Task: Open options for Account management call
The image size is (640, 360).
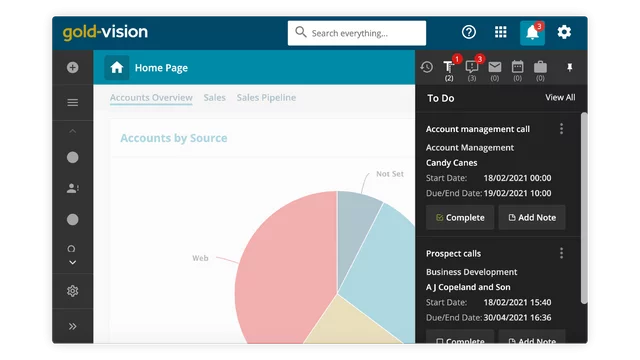Action: (562, 129)
